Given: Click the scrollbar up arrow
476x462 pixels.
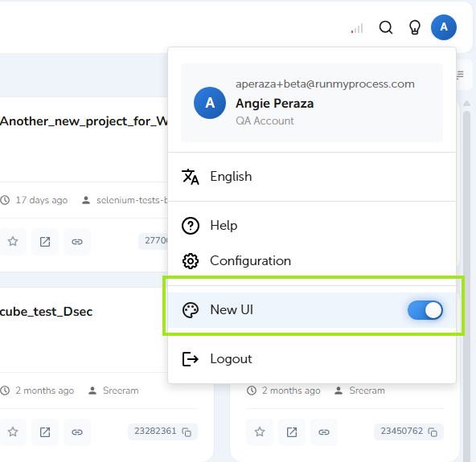Looking at the screenshot, I should [x=466, y=104].
